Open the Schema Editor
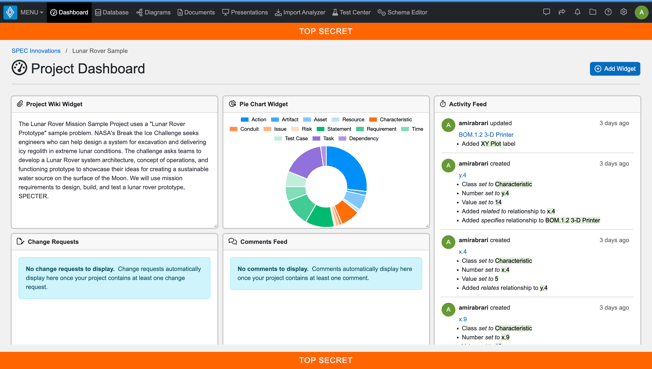The width and height of the screenshot is (652, 369). pos(402,12)
